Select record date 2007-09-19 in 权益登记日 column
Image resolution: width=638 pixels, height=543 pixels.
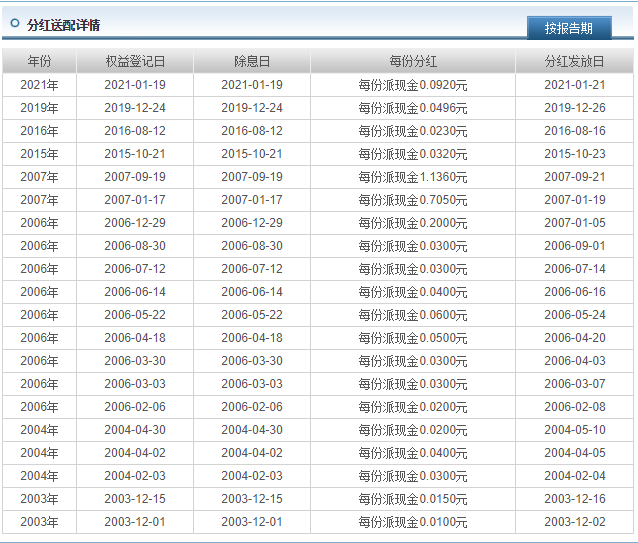[135, 177]
